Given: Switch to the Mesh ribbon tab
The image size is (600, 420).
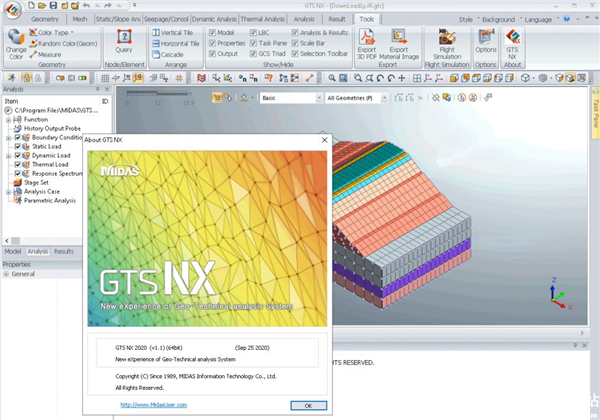Looking at the screenshot, I should click(80, 19).
